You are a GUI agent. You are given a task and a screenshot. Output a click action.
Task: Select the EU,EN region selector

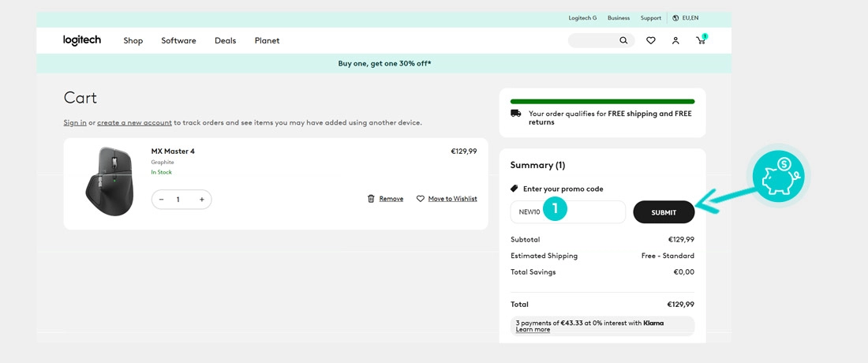pyautogui.click(x=685, y=17)
